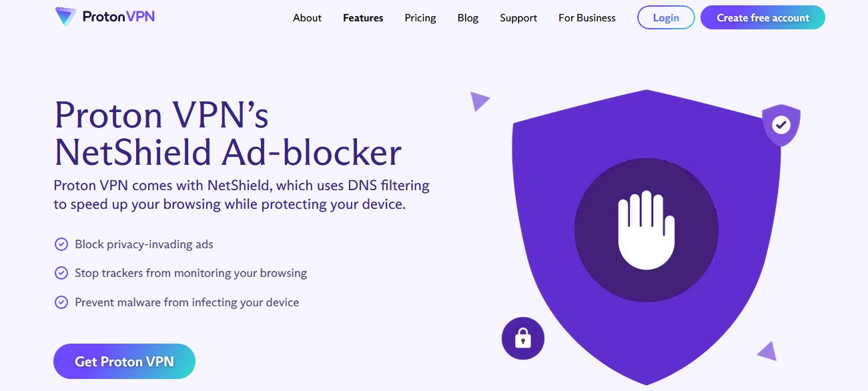Image resolution: width=868 pixels, height=391 pixels.
Task: Click the lock badge icon
Action: click(522, 338)
